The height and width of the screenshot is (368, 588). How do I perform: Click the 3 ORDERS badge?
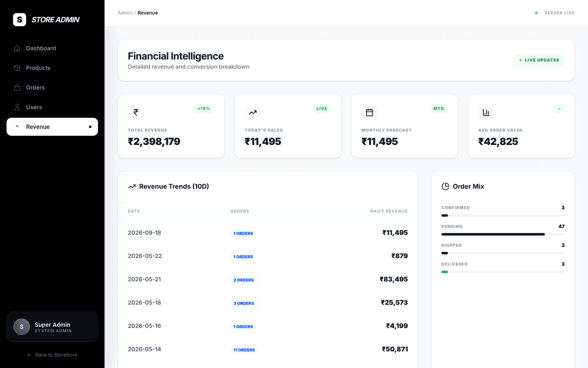point(244,303)
